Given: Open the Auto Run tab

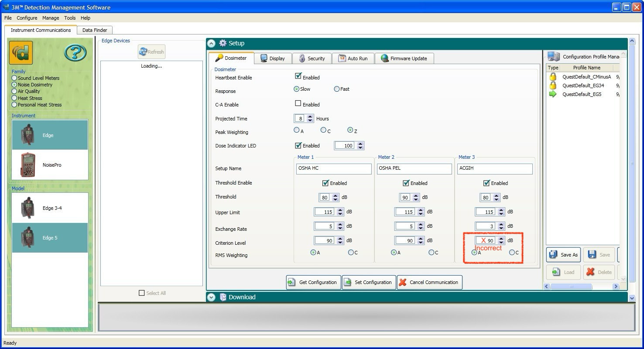Looking at the screenshot, I should point(353,58).
